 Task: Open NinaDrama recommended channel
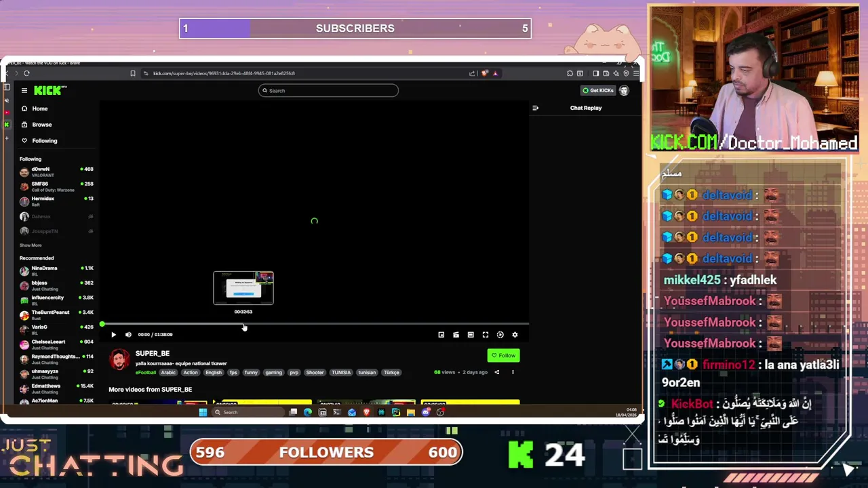click(x=56, y=270)
